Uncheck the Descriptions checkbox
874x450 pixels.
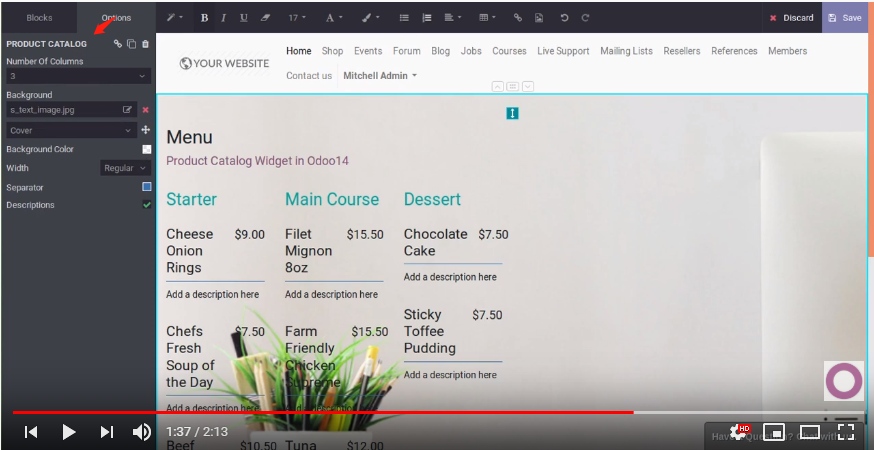[x=147, y=205]
